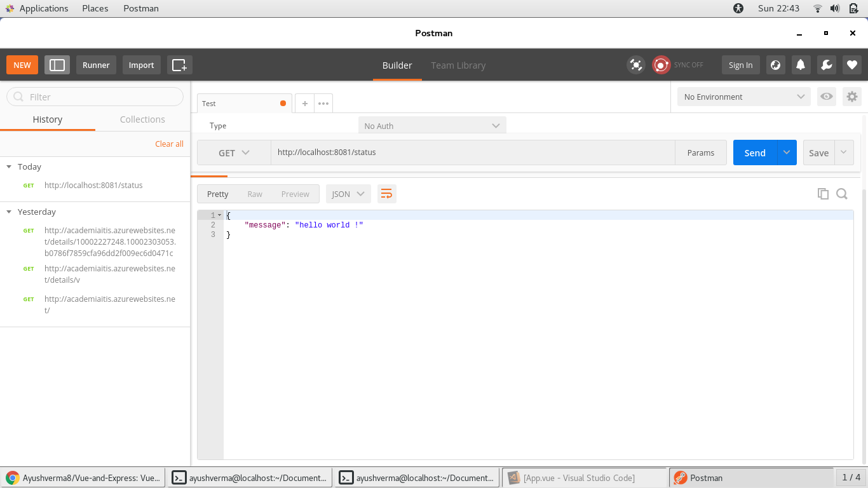Screen dimensions: 868x488
Task: Save the request
Action: coord(818,152)
